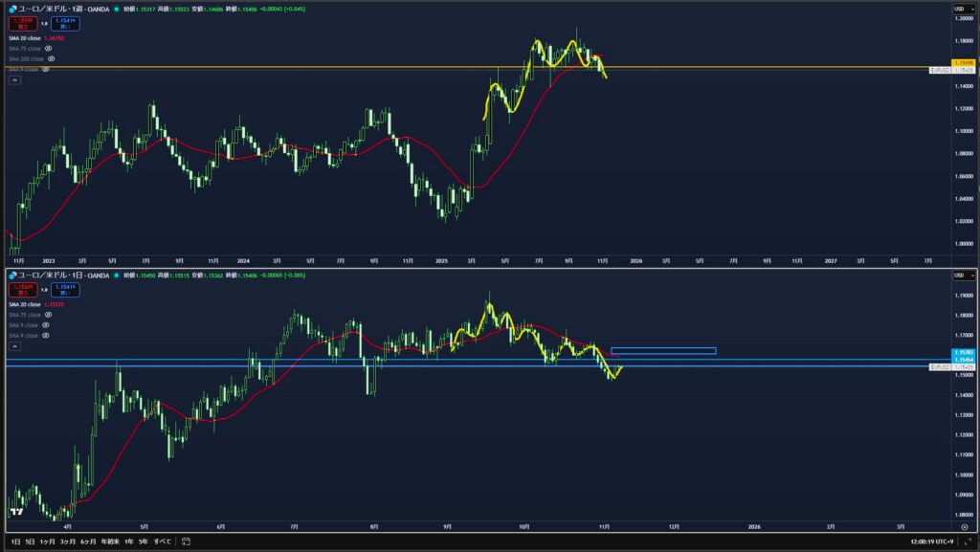Show the SMA 200 indicator on weekly chart
Screen dimensions: 980x552
click(51, 58)
